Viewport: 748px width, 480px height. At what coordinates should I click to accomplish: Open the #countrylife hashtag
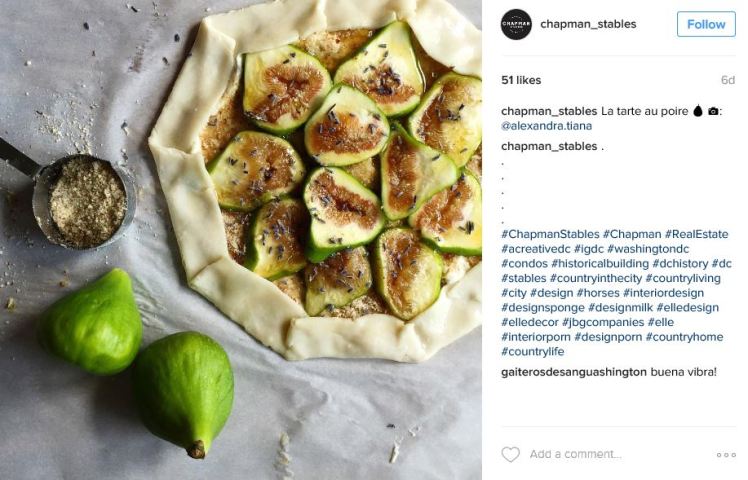(x=532, y=352)
